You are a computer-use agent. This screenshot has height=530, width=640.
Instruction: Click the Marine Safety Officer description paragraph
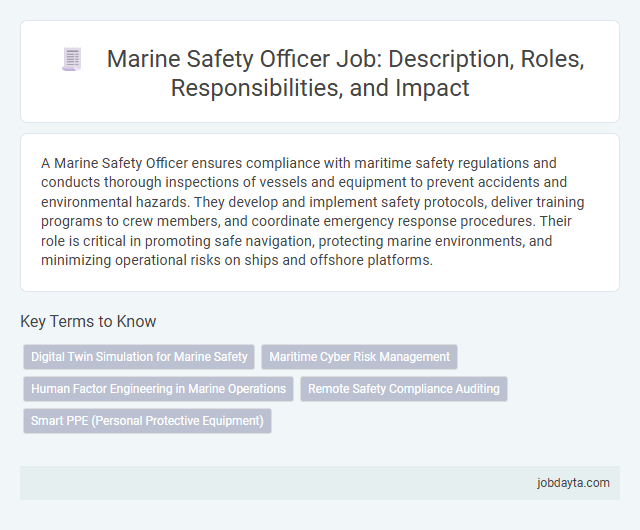click(313, 212)
